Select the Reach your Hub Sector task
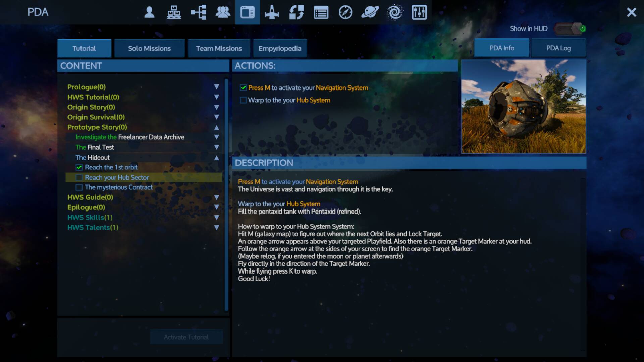The width and height of the screenshot is (644, 362). point(117,177)
